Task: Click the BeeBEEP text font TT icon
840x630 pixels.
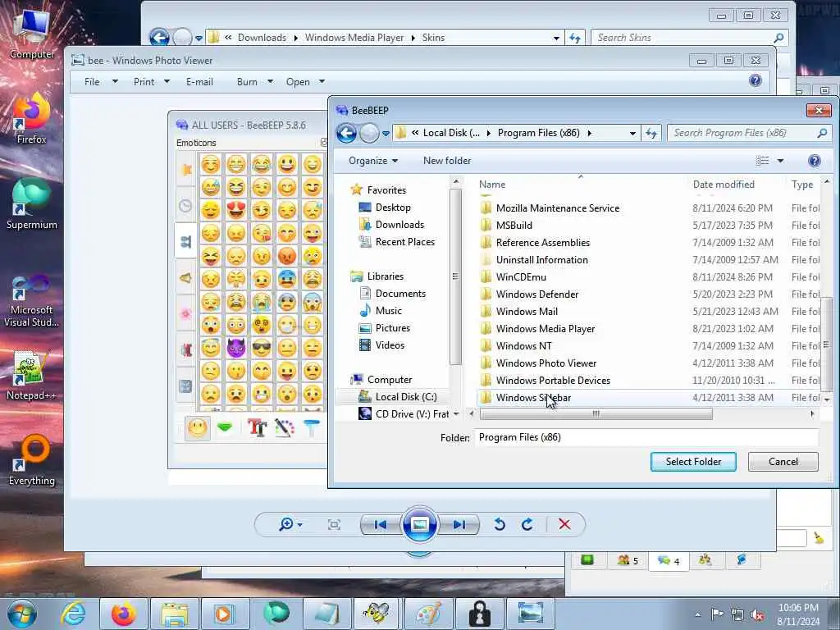Action: coord(257,427)
